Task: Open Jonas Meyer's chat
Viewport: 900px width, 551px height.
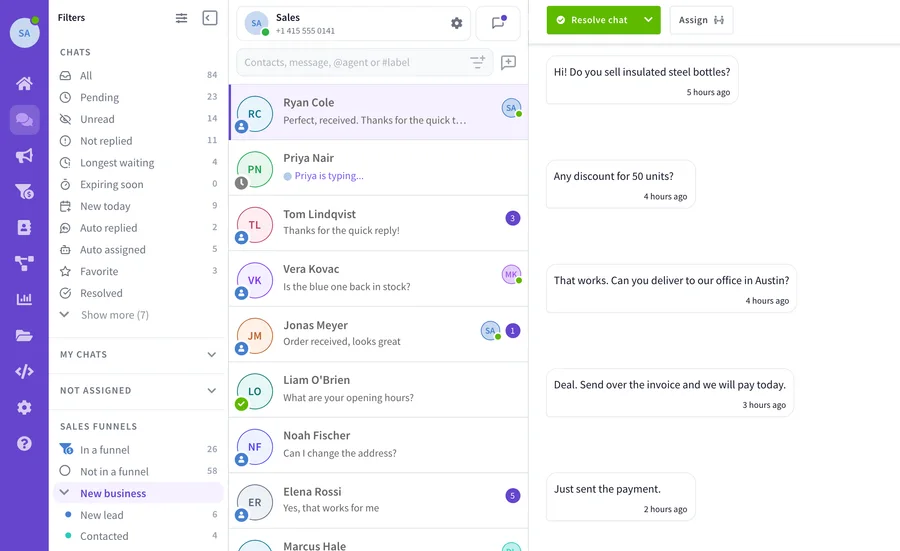Action: [378, 334]
